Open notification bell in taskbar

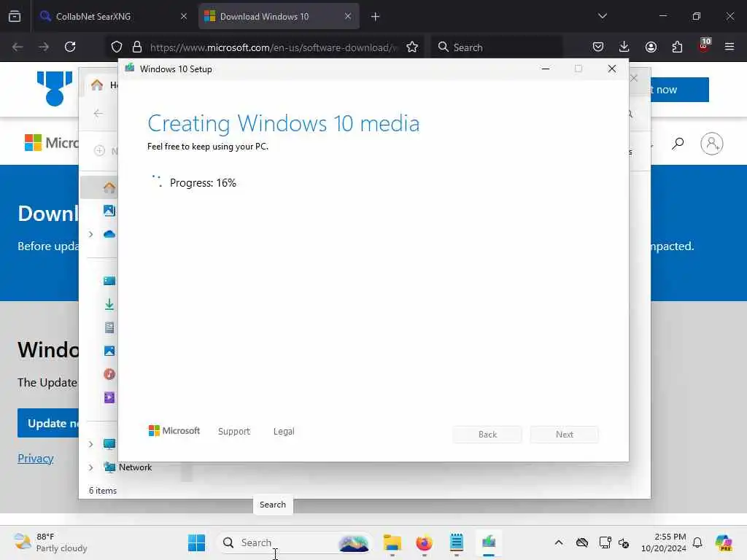pos(697,542)
